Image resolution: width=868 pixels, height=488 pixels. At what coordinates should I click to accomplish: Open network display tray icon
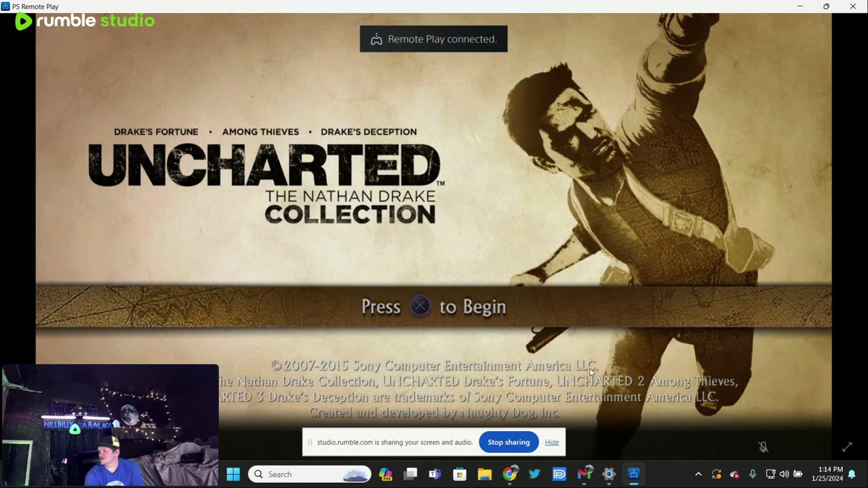[770, 474]
